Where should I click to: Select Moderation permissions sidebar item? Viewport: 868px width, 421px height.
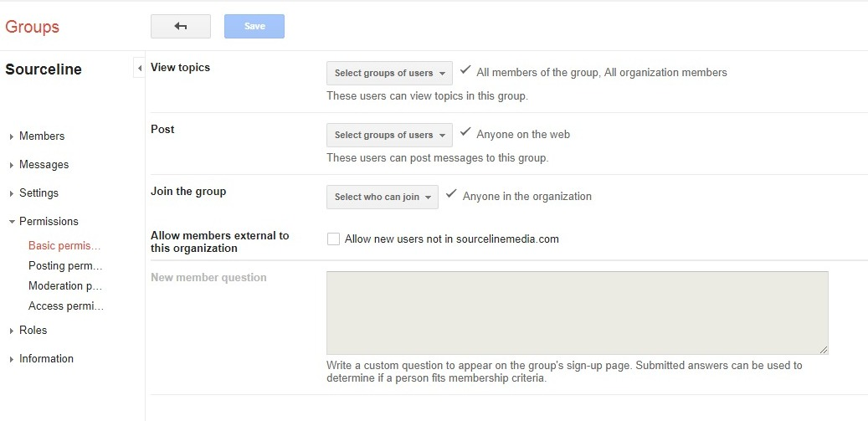[x=65, y=286]
